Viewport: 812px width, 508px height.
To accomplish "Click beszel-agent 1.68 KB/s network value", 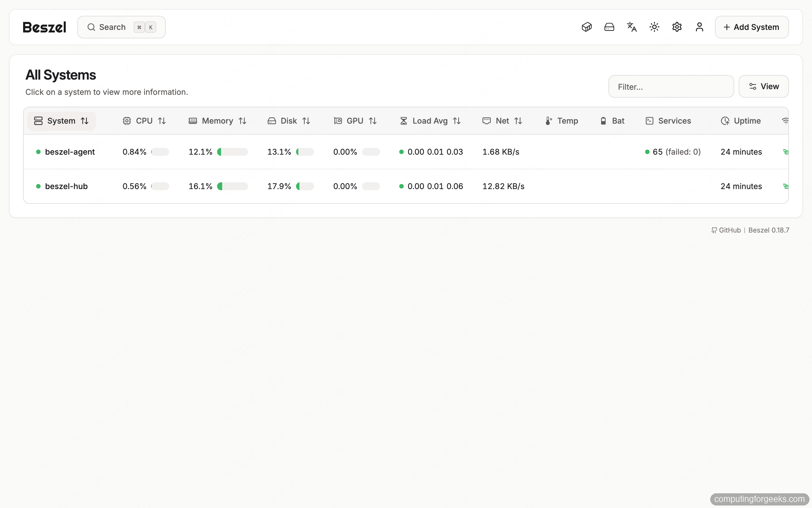I will 501,152.
